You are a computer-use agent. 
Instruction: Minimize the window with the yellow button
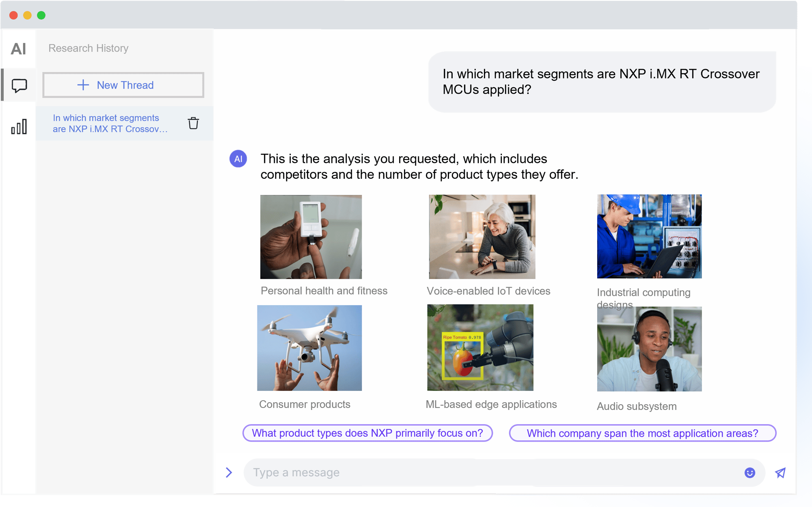(x=27, y=15)
